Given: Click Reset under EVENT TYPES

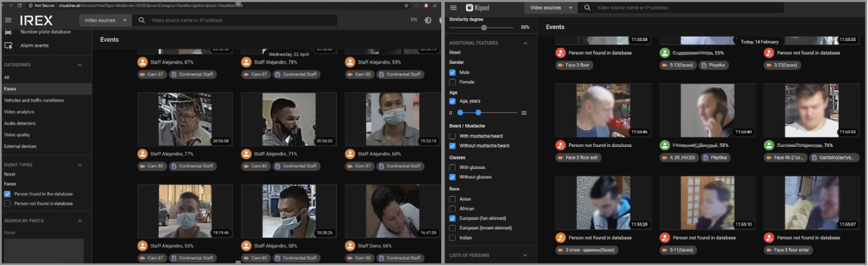Looking at the screenshot, I should click(9, 174).
